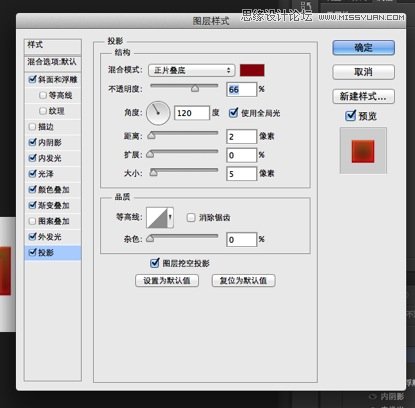The height and width of the screenshot is (408, 415).
Task: Click 设置为默认值 button
Action: coord(167,281)
